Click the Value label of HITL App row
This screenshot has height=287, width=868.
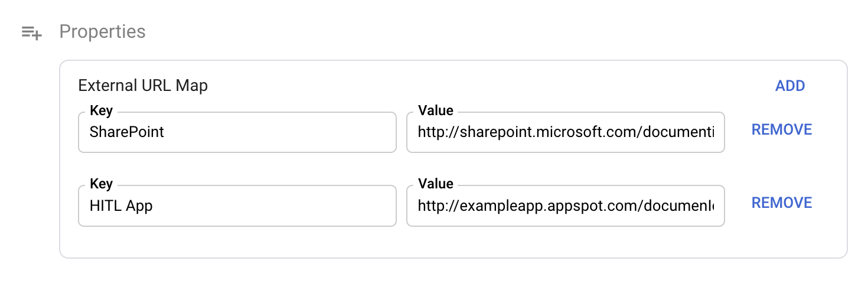(x=435, y=184)
